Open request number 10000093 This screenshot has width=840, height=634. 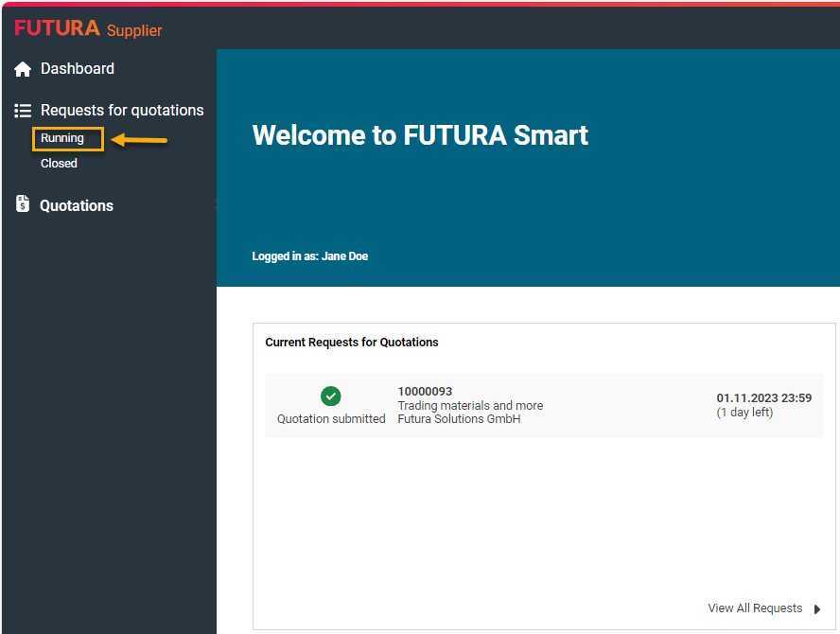click(x=425, y=392)
